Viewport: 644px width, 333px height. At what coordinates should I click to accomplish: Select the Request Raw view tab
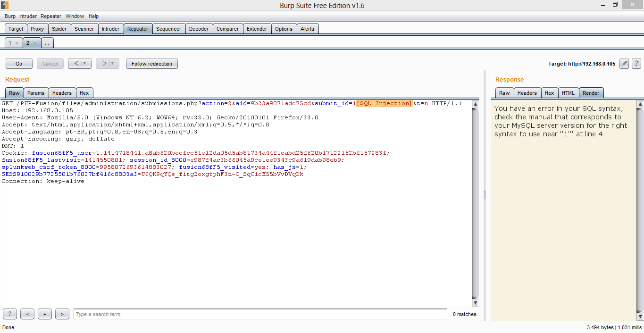14,93
